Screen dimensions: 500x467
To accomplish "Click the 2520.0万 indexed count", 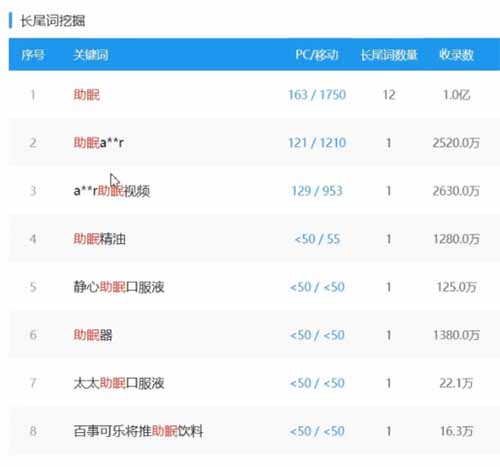I will click(456, 143).
